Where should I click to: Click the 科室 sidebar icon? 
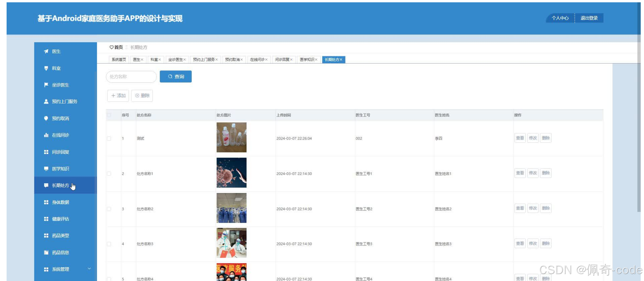click(46, 68)
